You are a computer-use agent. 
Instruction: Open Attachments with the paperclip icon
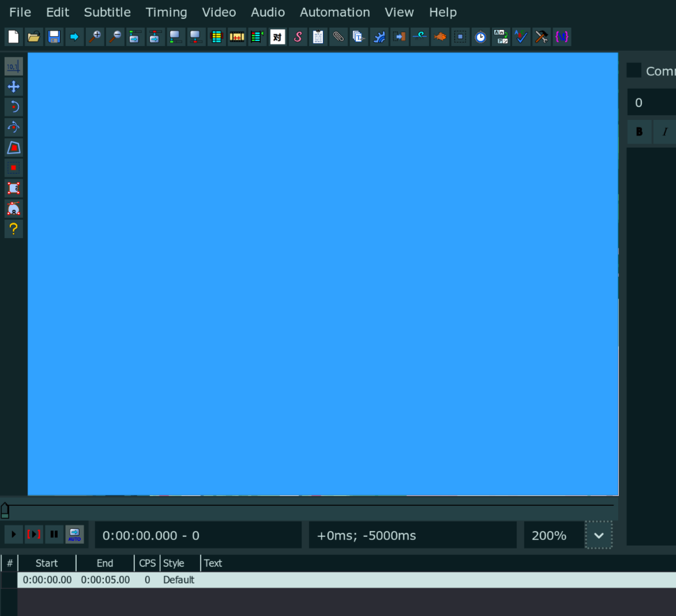click(338, 37)
